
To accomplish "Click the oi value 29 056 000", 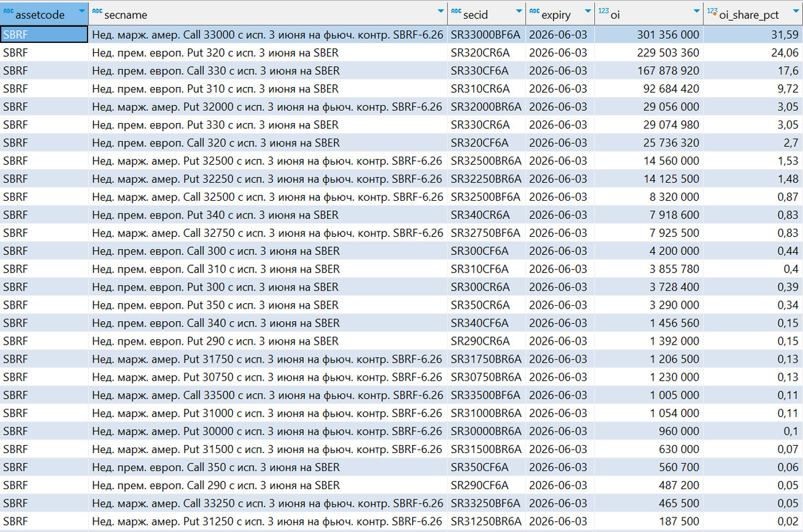I will point(671,106).
